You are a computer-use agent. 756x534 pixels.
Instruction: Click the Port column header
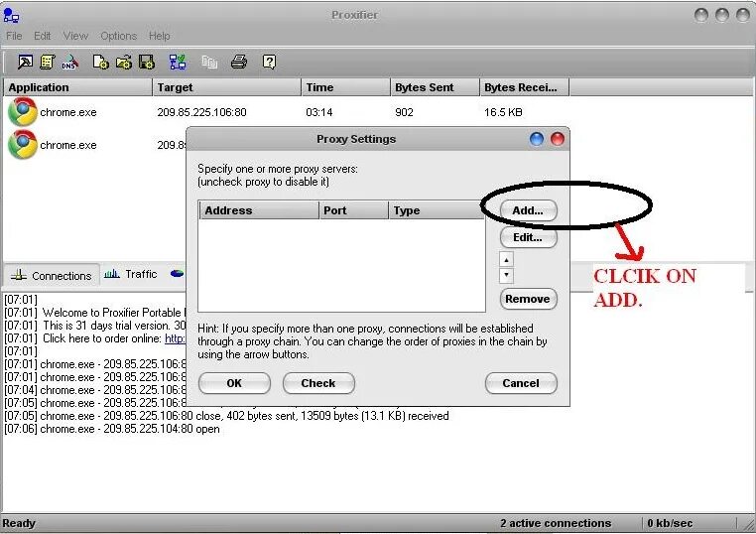coord(353,210)
